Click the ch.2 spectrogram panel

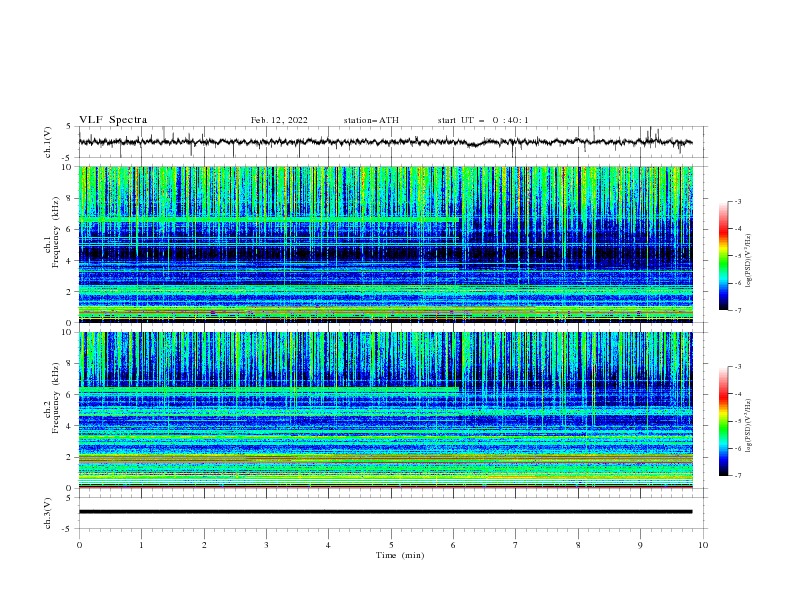coord(386,410)
